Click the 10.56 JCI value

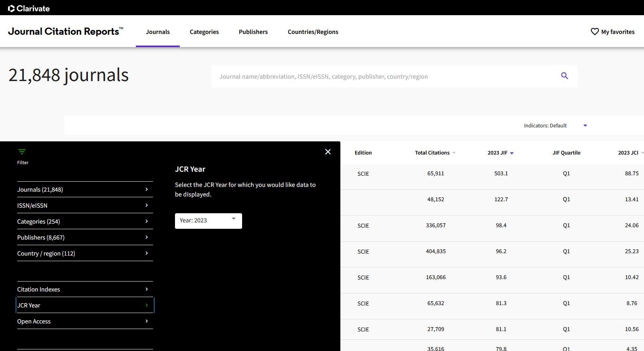point(632,329)
